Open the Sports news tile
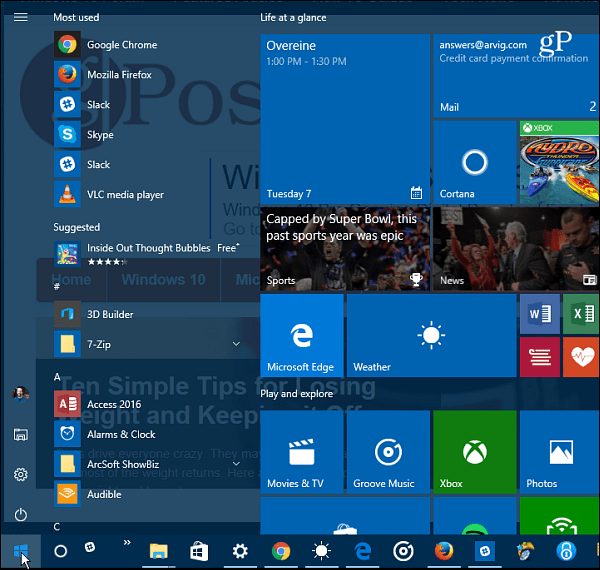Viewport: 600px width, 570px height. click(345, 249)
